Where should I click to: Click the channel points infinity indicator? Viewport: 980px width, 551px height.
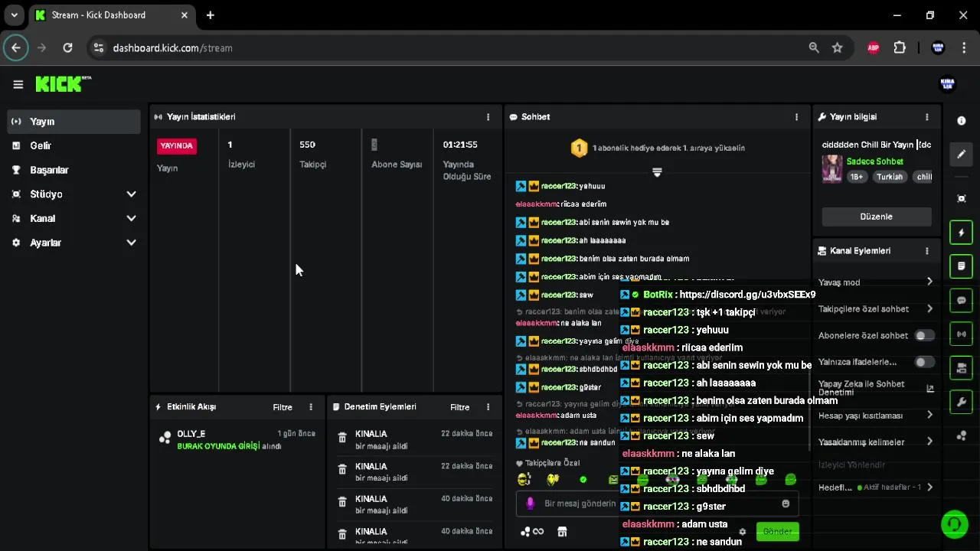point(532,532)
